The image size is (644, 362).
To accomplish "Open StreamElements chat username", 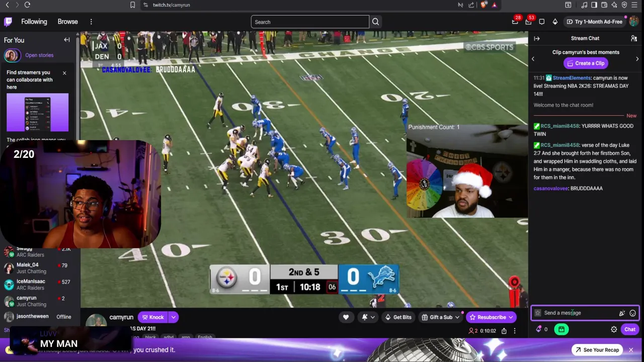I will [x=572, y=78].
